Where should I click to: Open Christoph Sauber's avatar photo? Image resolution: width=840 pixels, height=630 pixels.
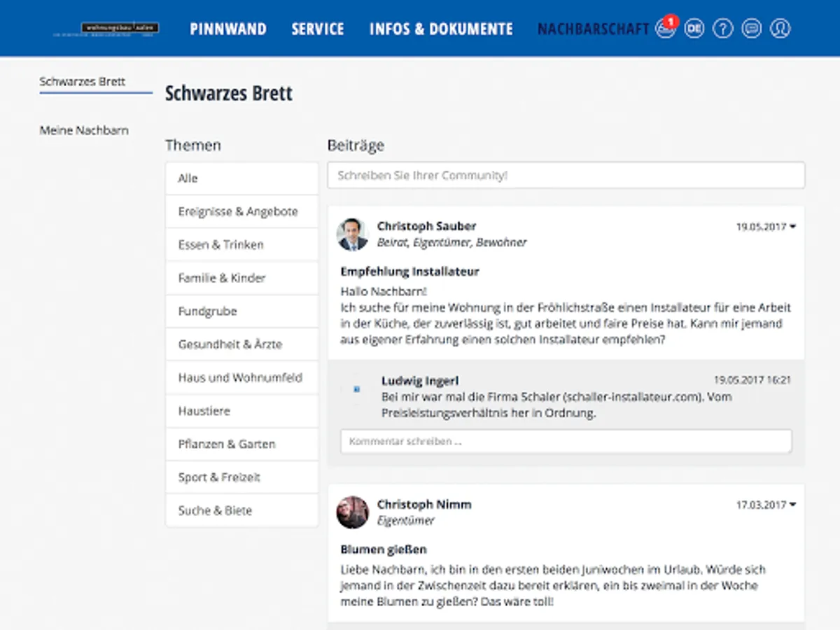pos(353,234)
